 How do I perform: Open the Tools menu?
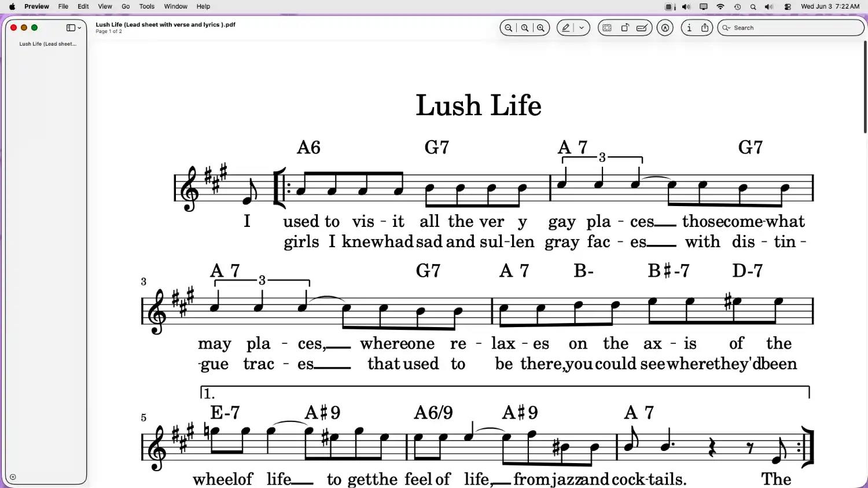[x=147, y=6]
